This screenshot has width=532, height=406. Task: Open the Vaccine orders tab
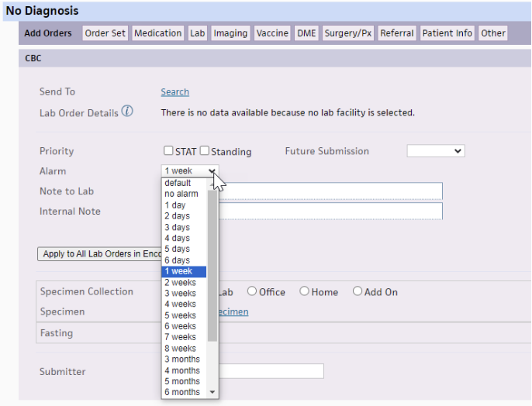(272, 33)
